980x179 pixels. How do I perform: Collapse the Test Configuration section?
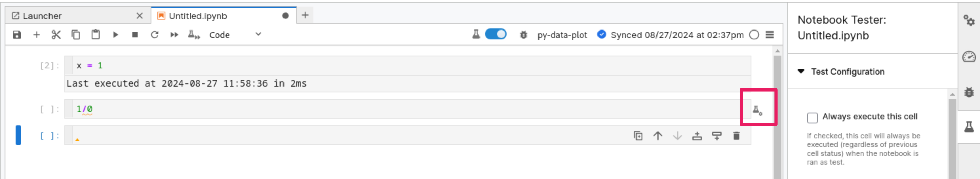801,72
